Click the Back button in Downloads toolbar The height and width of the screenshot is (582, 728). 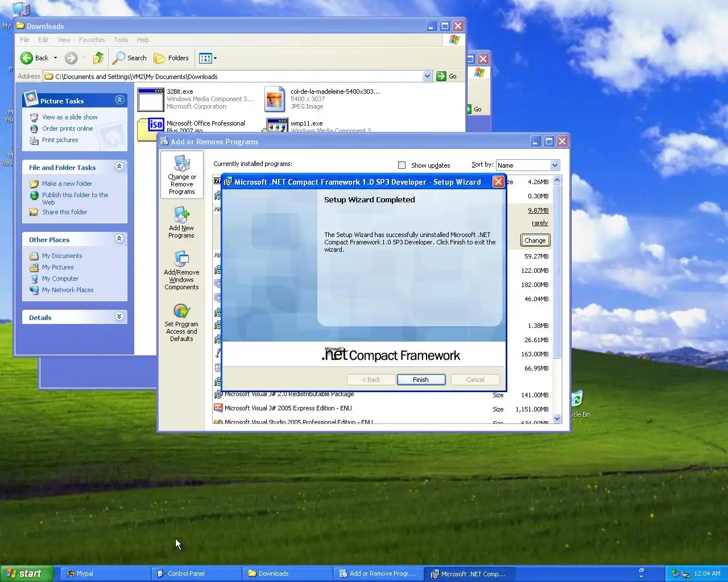coord(34,58)
